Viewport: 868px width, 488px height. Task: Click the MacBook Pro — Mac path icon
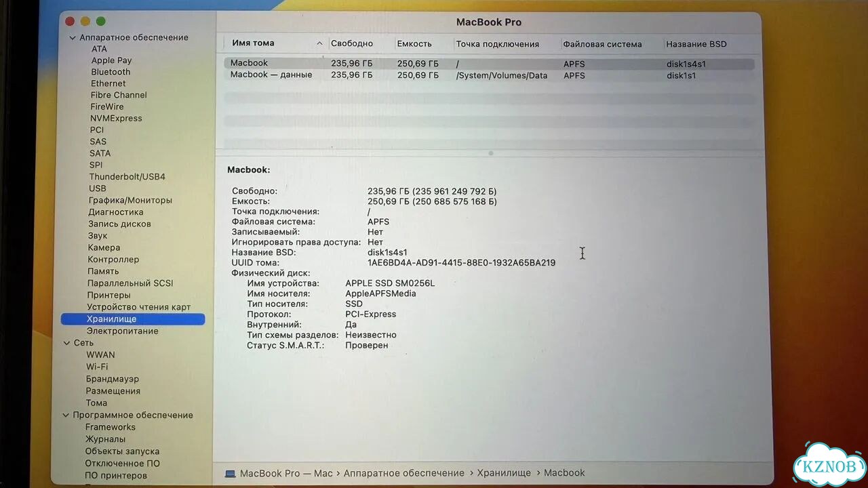[x=231, y=473]
